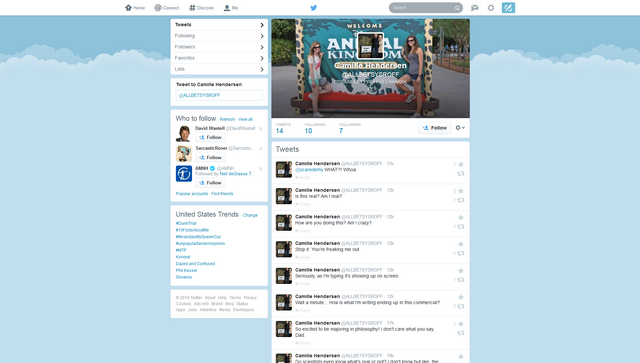Click the @scaredemy mention link

[x=309, y=169]
